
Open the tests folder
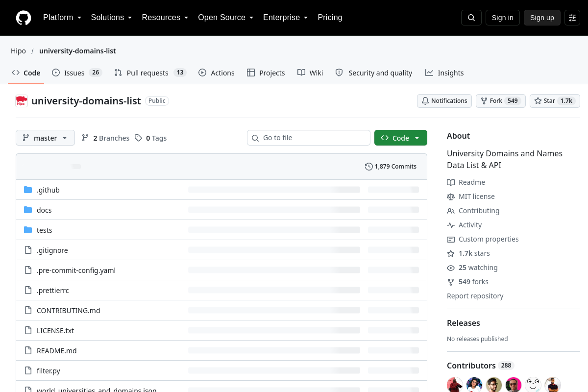[x=45, y=230]
